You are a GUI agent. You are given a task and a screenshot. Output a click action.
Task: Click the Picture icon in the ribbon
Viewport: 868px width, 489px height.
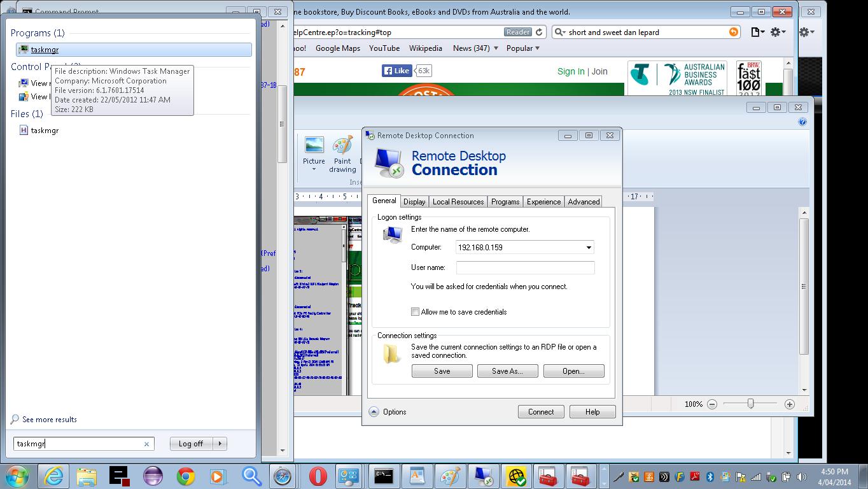click(314, 152)
